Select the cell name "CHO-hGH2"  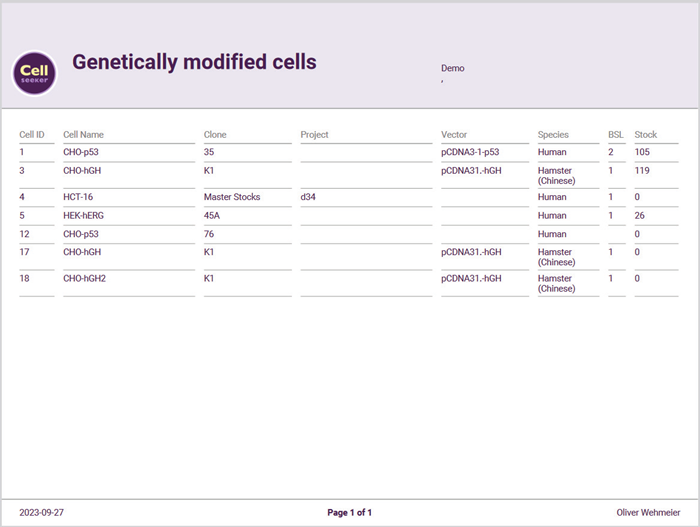click(84, 278)
